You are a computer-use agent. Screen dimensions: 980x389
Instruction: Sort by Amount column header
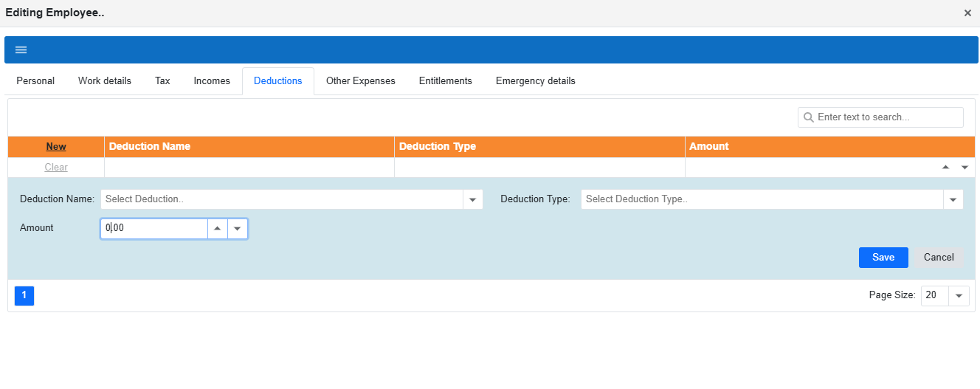tap(829, 147)
